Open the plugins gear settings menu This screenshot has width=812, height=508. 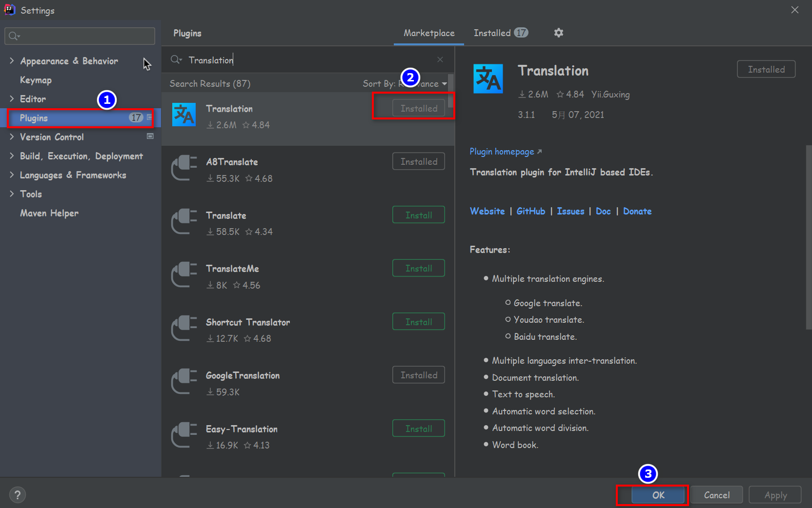pos(559,33)
